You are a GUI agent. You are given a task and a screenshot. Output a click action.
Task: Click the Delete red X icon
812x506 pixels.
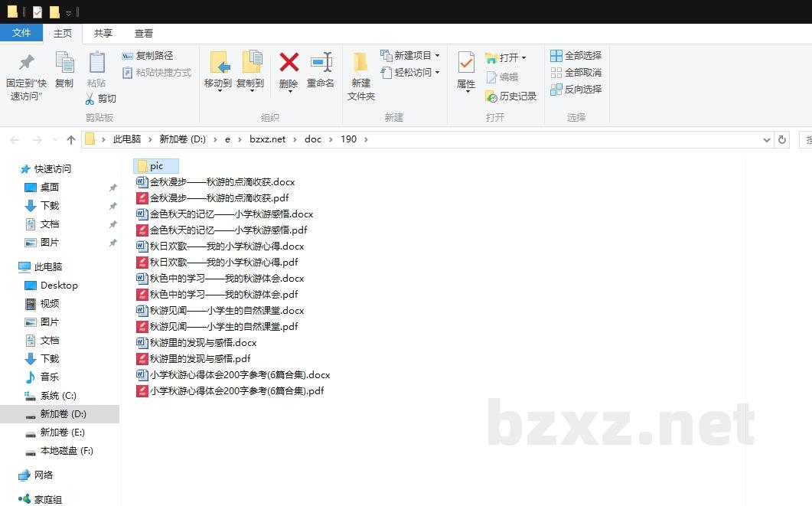point(289,63)
